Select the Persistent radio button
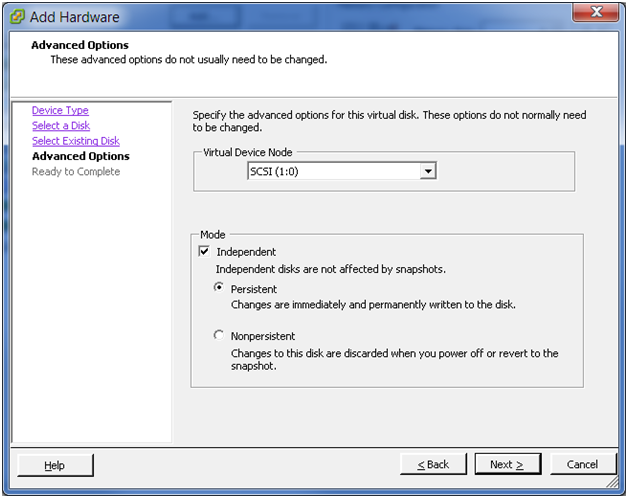The image size is (628, 498). pyautogui.click(x=219, y=287)
